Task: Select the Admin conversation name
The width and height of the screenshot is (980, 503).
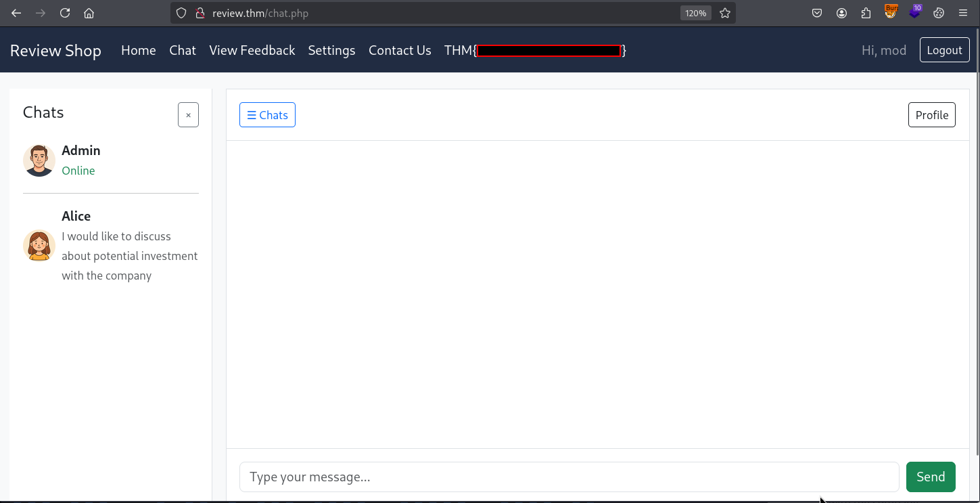Action: coord(81,150)
